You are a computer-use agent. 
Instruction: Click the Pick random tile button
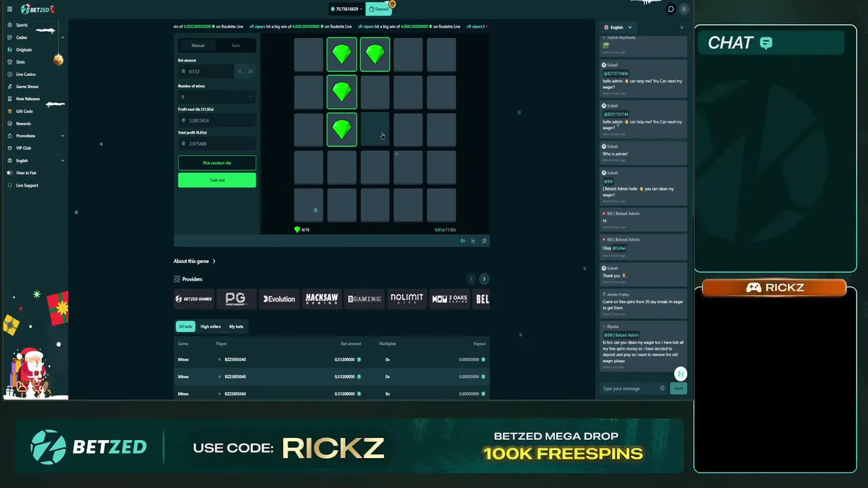[x=217, y=163]
